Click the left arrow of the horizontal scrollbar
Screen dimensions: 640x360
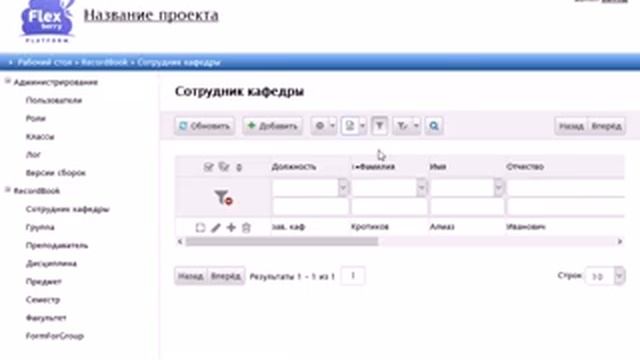tap(180, 242)
